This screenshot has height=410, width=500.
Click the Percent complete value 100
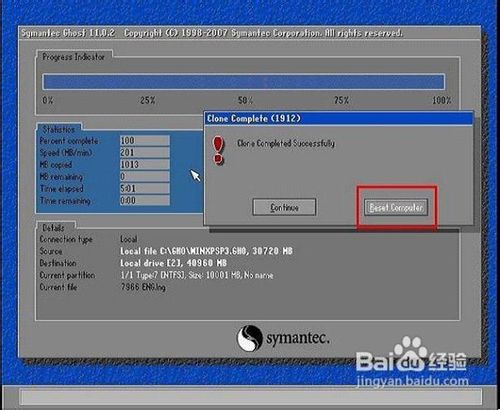pos(145,140)
